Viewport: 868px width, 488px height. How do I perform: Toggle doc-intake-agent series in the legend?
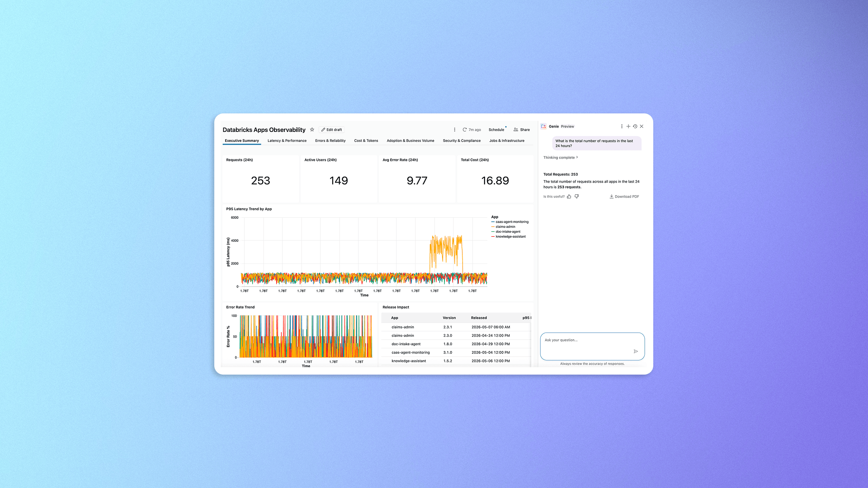click(506, 232)
